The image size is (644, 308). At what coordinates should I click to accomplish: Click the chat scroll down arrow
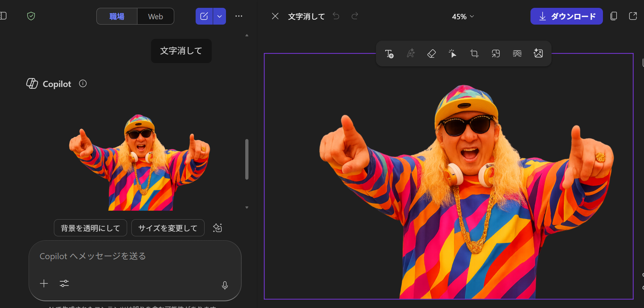click(x=247, y=207)
